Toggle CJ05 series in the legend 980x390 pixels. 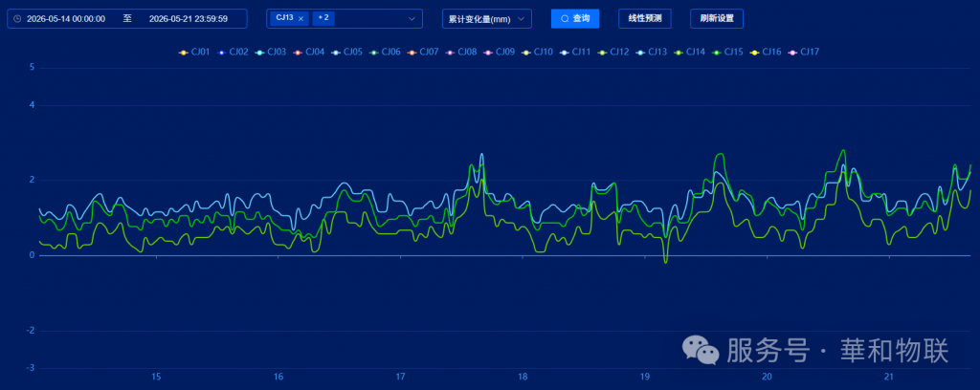coord(346,52)
